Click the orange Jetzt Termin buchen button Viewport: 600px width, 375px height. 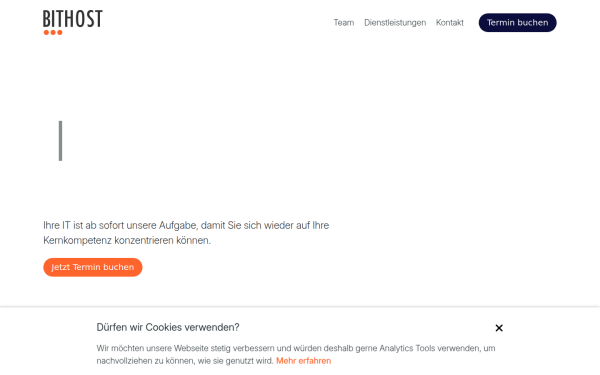[x=93, y=267]
